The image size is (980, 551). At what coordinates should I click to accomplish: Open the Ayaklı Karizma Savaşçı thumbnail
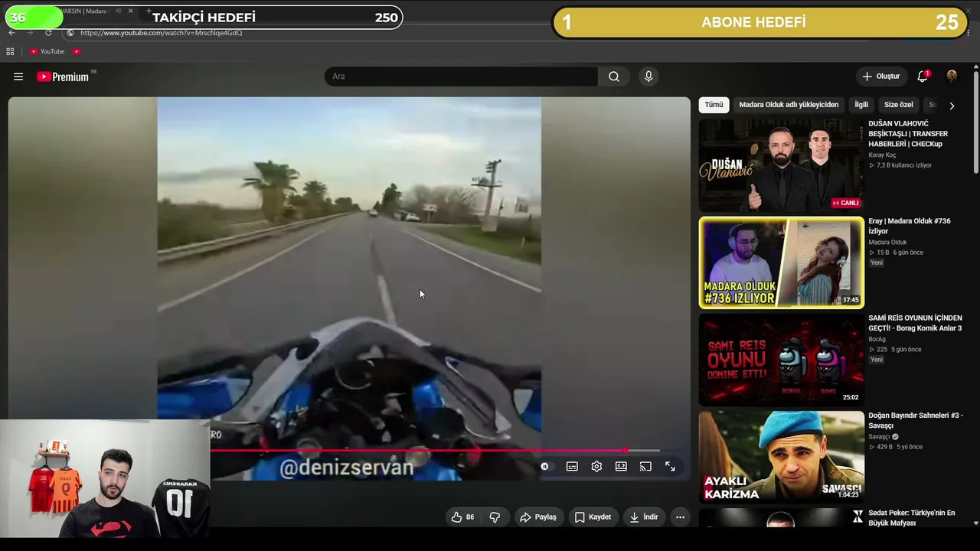(x=781, y=457)
